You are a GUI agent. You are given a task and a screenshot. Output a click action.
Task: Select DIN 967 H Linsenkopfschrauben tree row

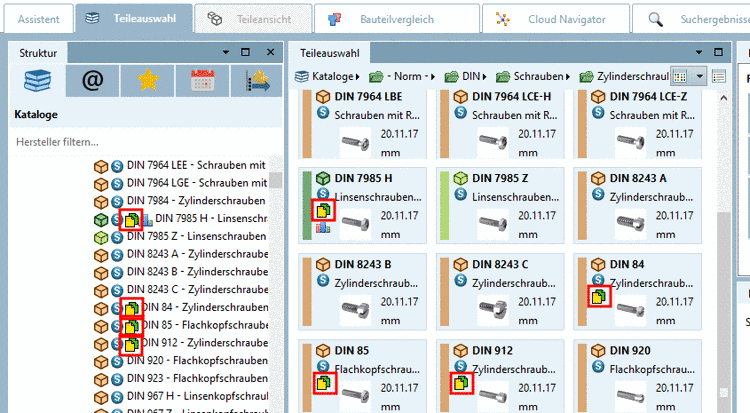point(180,396)
